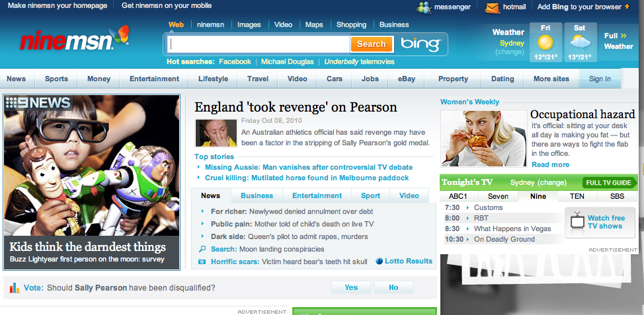The height and width of the screenshot is (315, 644).
Task: Click the Bing logo
Action: tap(421, 44)
